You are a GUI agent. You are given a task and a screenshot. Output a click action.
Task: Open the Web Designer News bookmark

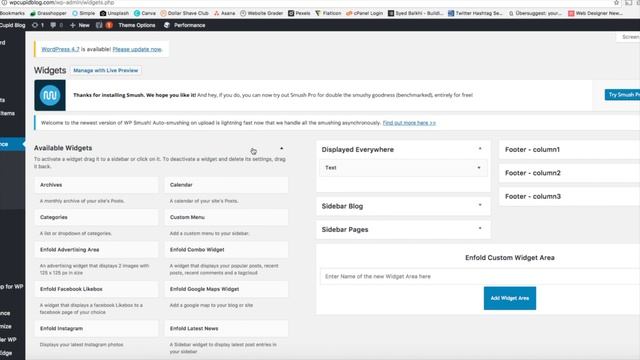click(595, 13)
